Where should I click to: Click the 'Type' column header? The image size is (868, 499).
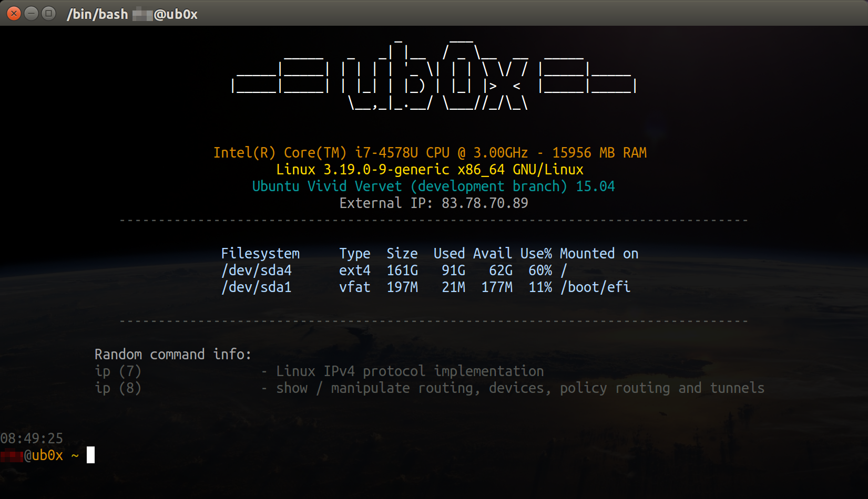click(x=355, y=254)
